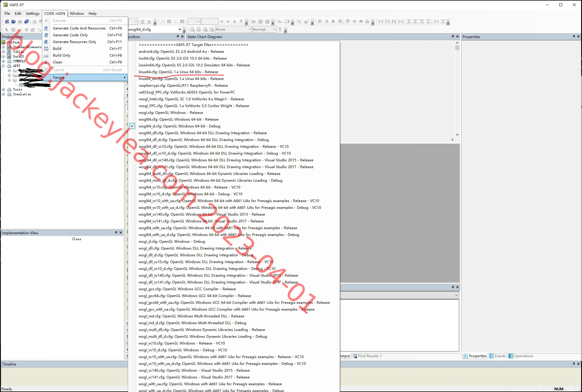The image size is (582, 392).
Task: Choose Generate Code Only menu entry
Action: [x=85, y=35]
